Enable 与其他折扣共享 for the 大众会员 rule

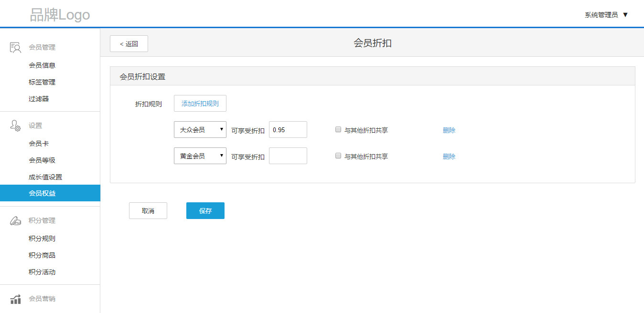[x=338, y=129]
